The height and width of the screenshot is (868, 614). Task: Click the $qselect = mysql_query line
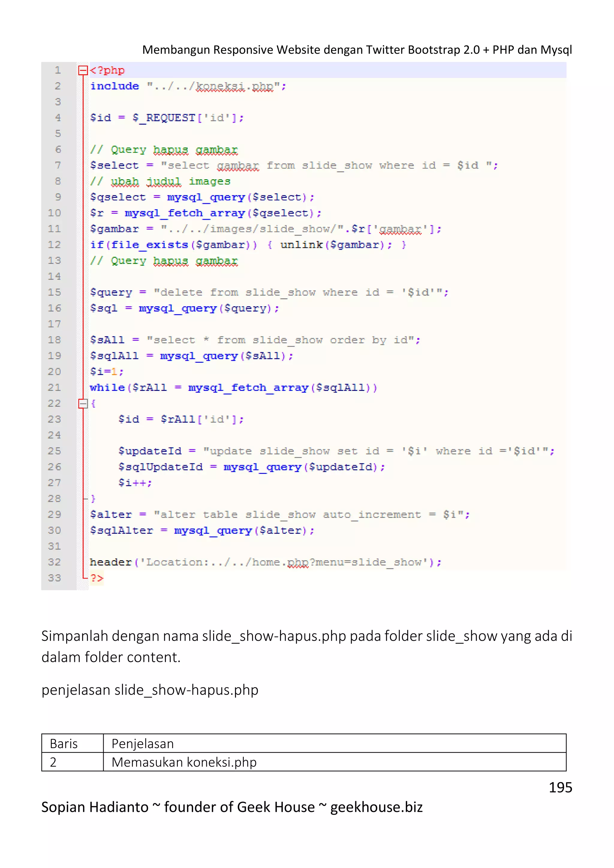(202, 197)
